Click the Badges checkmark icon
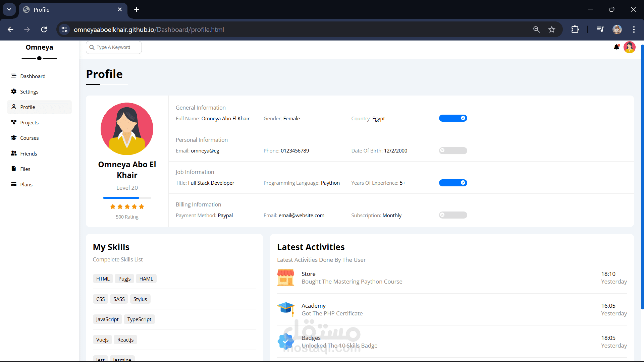This screenshot has height=362, width=644. click(285, 341)
